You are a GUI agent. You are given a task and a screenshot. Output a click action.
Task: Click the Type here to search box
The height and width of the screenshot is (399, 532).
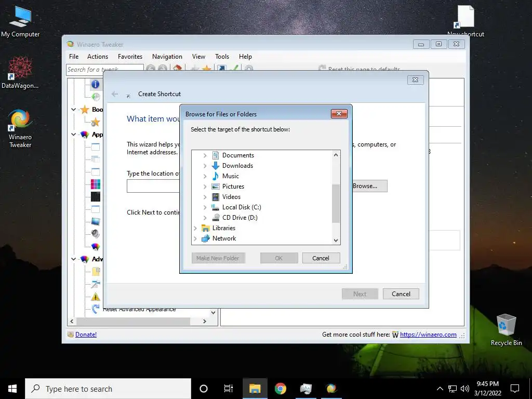coord(108,389)
